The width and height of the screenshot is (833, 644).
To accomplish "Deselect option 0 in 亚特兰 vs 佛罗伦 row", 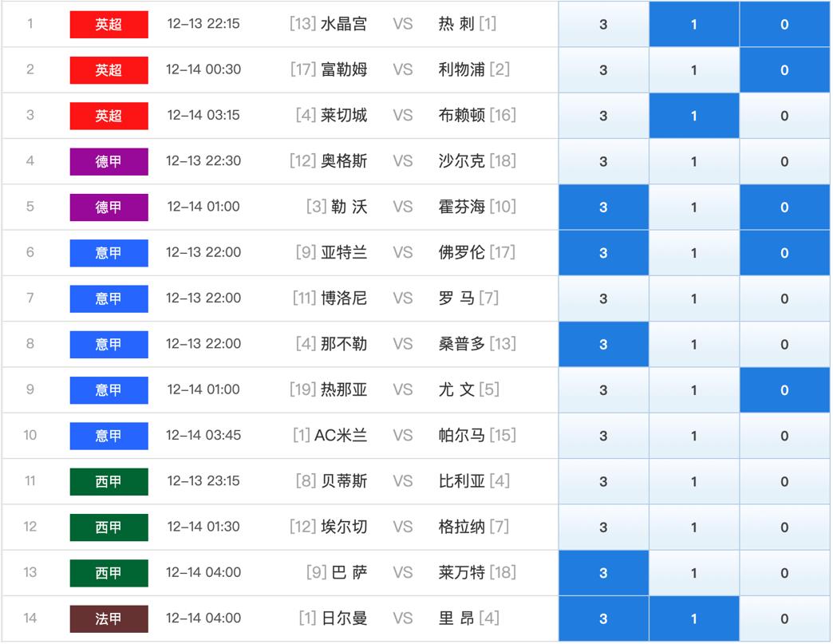I will [x=784, y=253].
